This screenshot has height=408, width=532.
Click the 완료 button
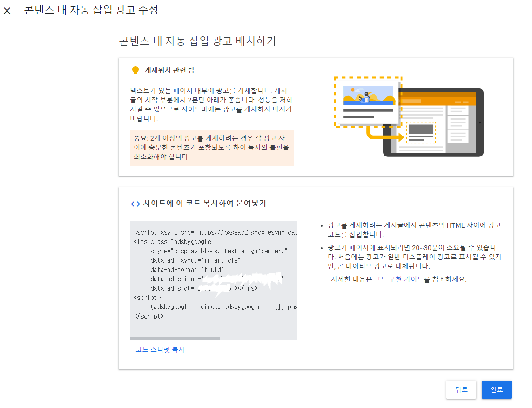pyautogui.click(x=496, y=389)
